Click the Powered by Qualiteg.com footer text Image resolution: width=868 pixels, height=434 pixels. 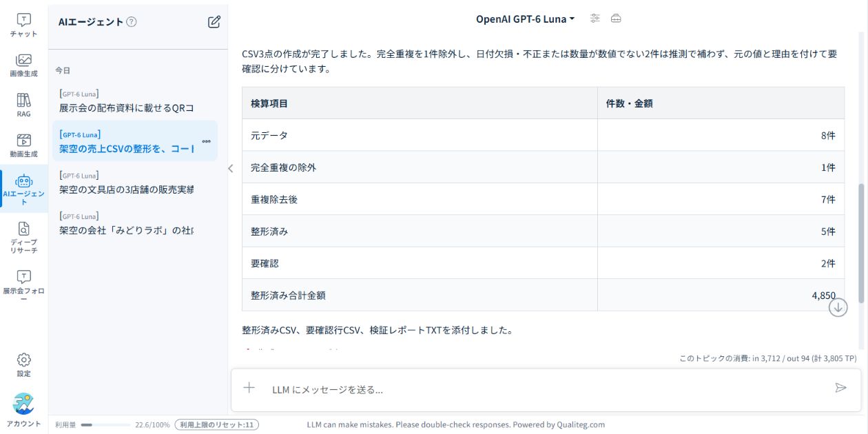point(558,424)
